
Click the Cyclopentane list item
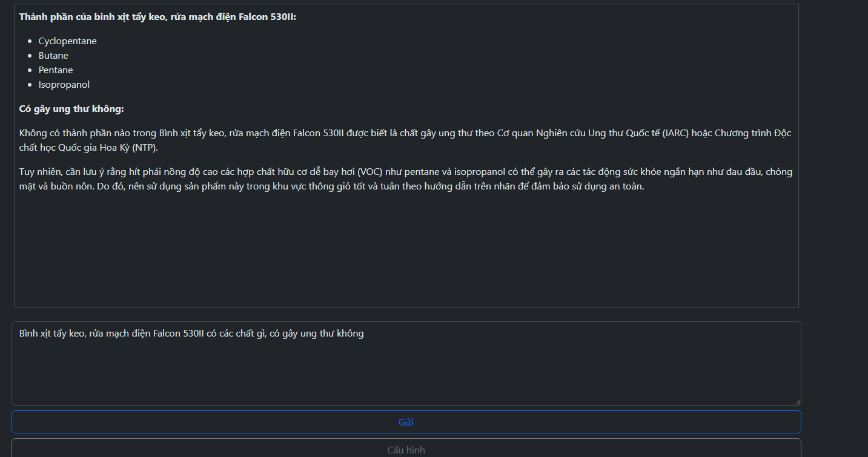coord(67,41)
